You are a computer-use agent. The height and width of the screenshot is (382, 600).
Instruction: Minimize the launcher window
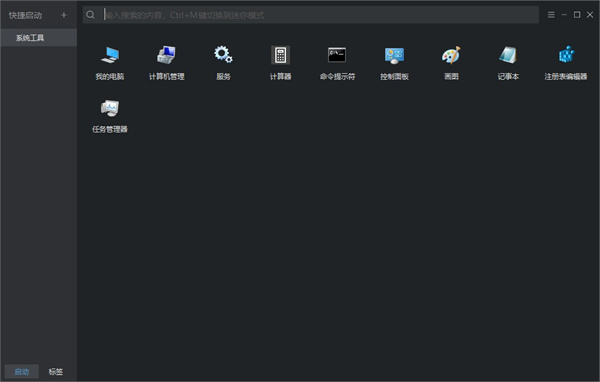click(x=564, y=15)
